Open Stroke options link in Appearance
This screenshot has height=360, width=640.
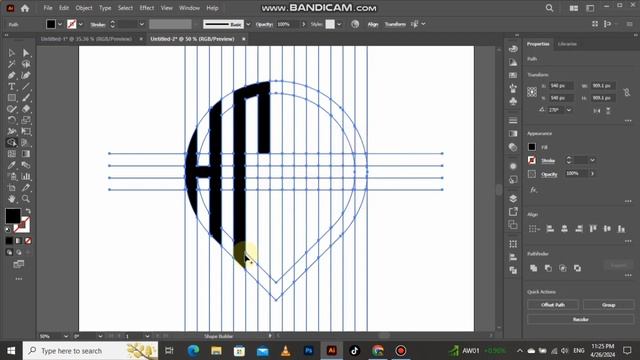(x=548, y=160)
